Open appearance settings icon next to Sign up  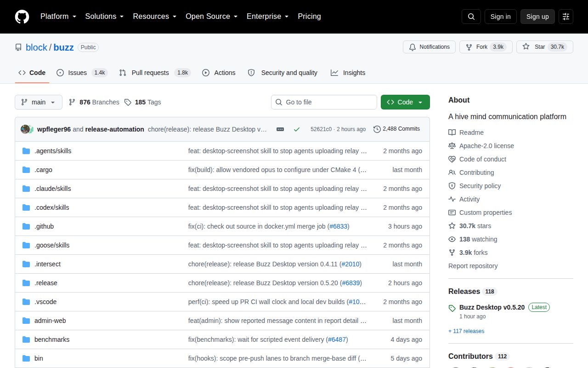(566, 17)
